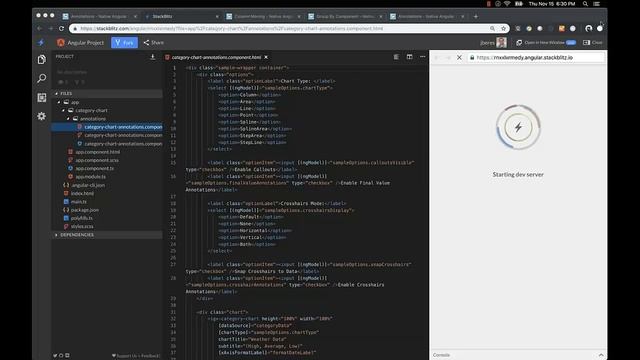Select the highlighted category-chart-annotations file
Screen dimensions: 640x360
107,127
